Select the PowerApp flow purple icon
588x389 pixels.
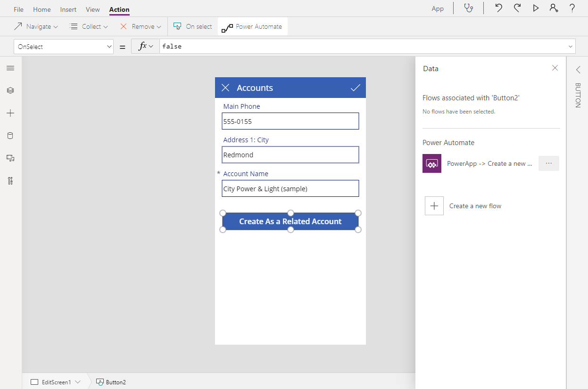[x=432, y=163]
